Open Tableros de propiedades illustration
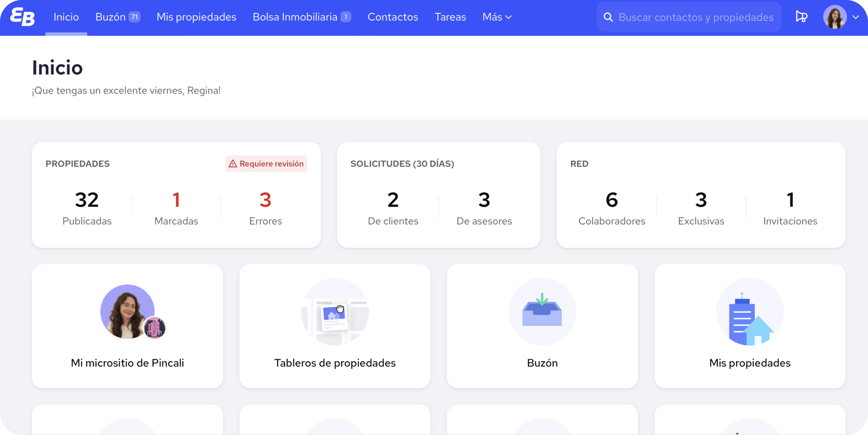The image size is (868, 435). [x=335, y=312]
